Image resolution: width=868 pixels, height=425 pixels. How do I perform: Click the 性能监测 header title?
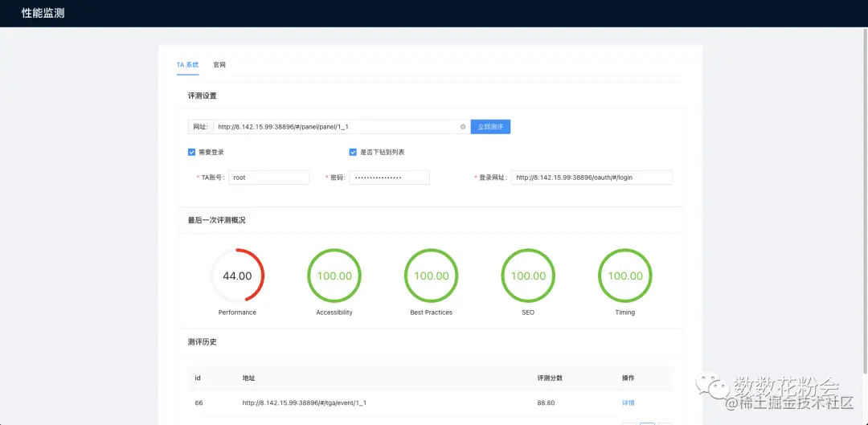(43, 14)
